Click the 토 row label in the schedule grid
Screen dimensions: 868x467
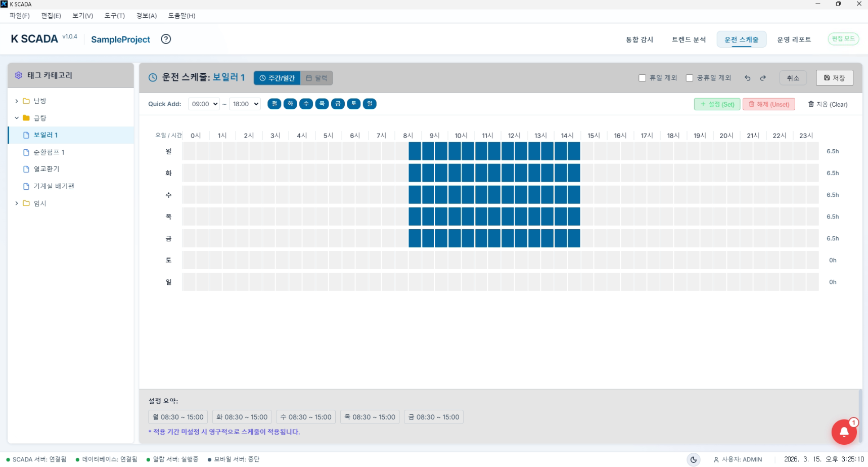pyautogui.click(x=169, y=260)
